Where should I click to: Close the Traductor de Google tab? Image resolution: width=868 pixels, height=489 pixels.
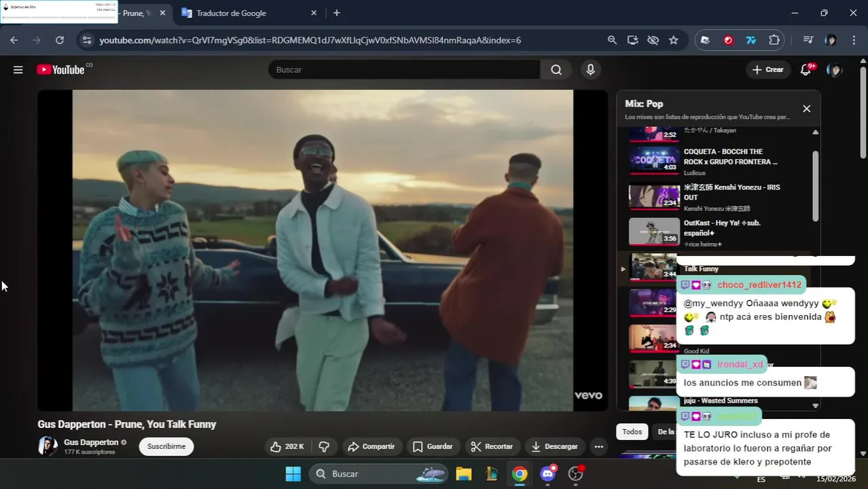coord(314,13)
